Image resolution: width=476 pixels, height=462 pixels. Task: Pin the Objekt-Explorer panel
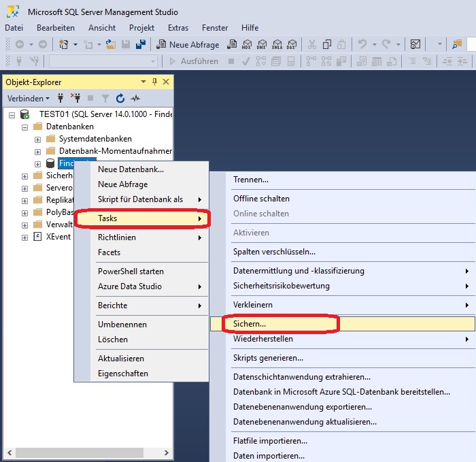(x=154, y=82)
